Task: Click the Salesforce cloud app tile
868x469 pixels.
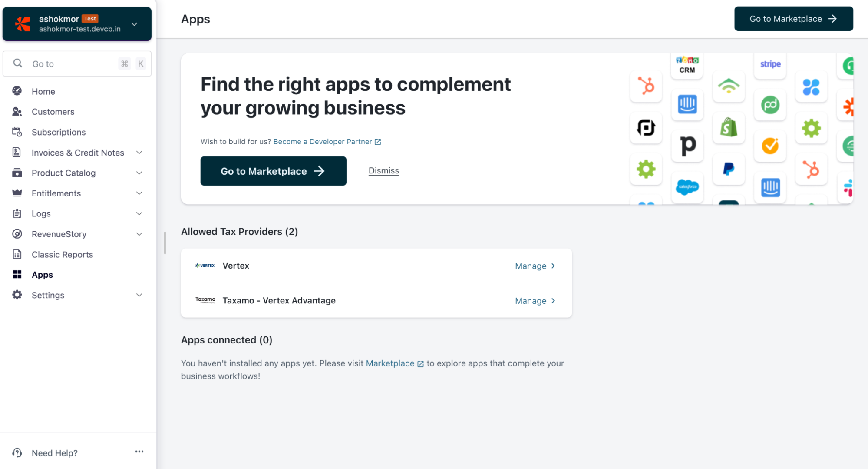Action: point(687,187)
